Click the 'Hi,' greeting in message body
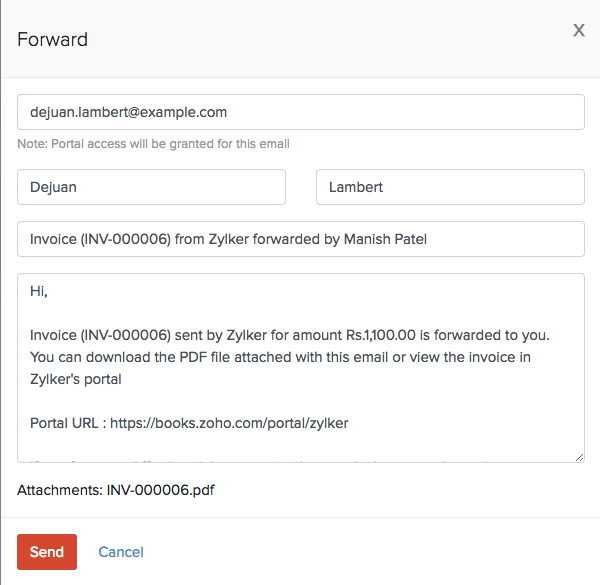 click(39, 292)
